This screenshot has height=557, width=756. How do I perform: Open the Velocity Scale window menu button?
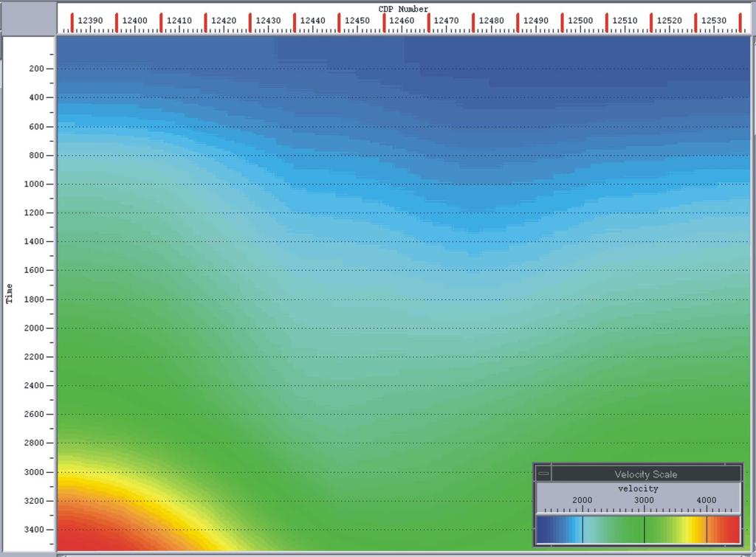[543, 474]
